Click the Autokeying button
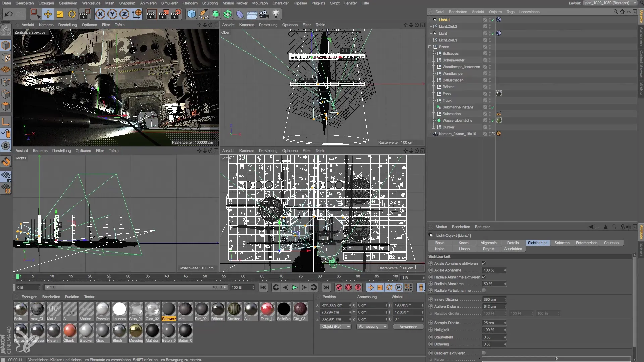Image resolution: width=644 pixels, height=362 pixels. [348, 287]
